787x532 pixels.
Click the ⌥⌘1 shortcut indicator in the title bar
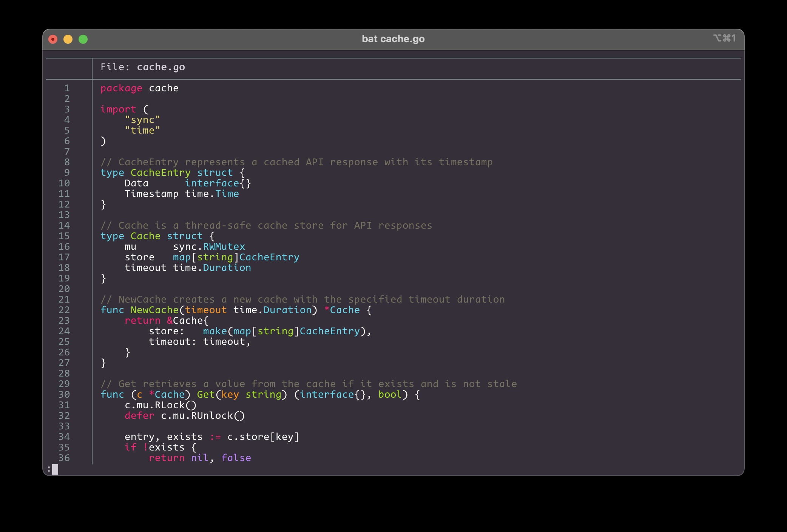tap(724, 38)
